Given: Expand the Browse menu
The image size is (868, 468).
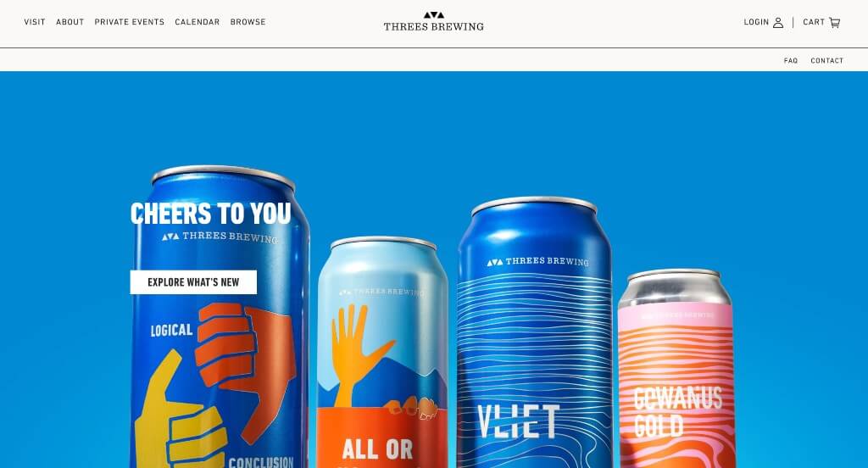Looking at the screenshot, I should pos(248,22).
